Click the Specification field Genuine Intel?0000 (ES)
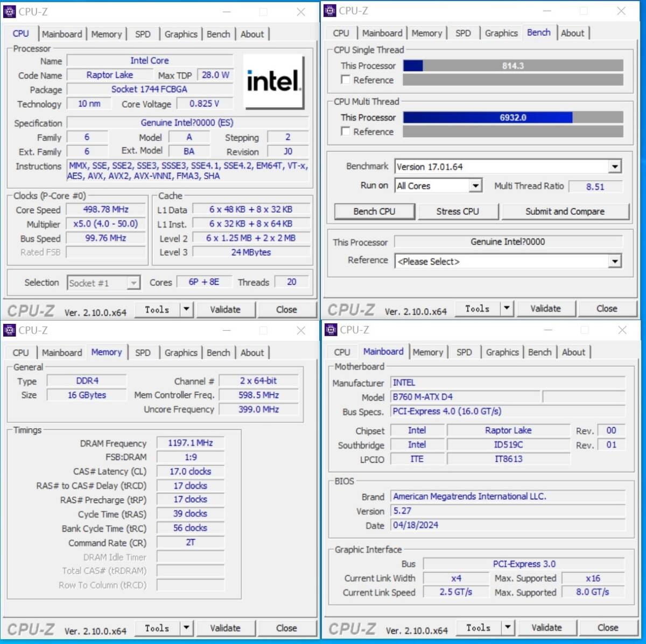Viewport: 646px width, 644px height. point(187,123)
